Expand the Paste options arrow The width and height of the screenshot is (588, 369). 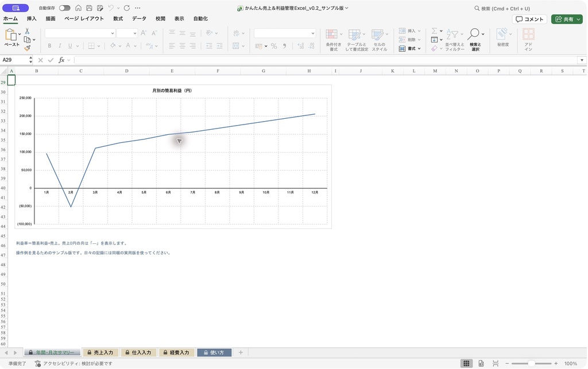(20, 34)
